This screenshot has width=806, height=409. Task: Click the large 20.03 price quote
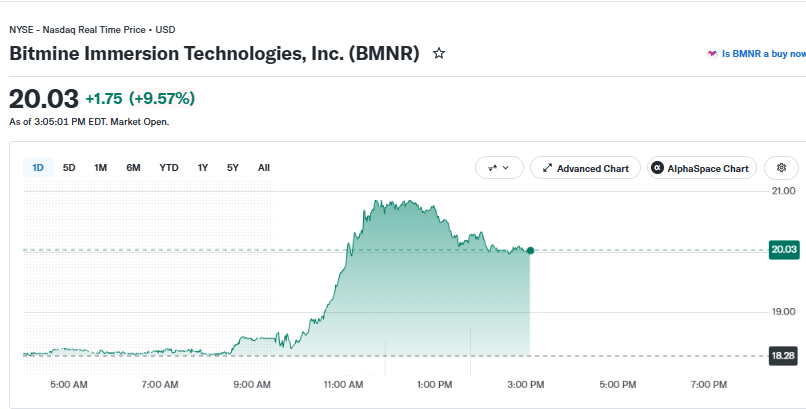(44, 99)
